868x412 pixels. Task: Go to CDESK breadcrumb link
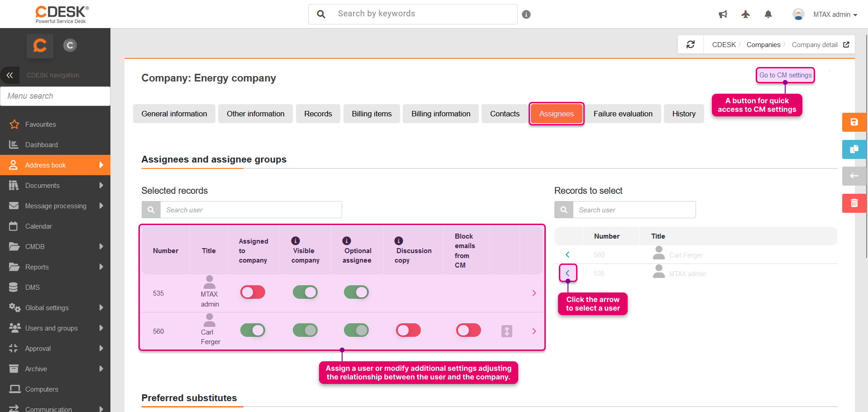pyautogui.click(x=724, y=45)
